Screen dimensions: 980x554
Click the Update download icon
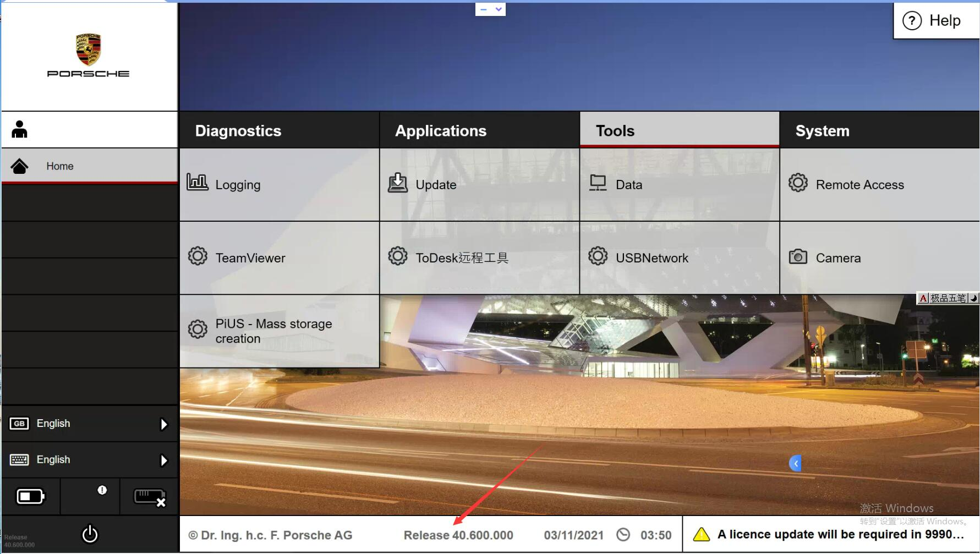tap(397, 183)
